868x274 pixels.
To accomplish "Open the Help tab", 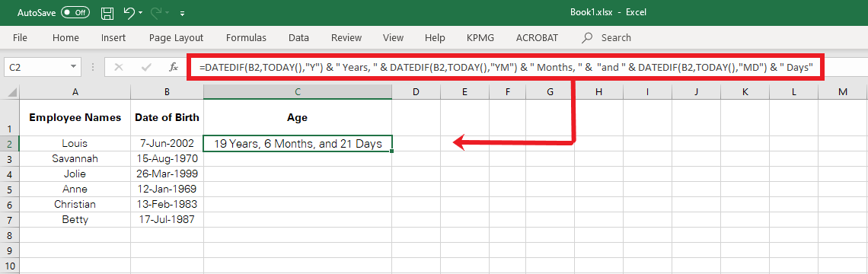I will (435, 37).
